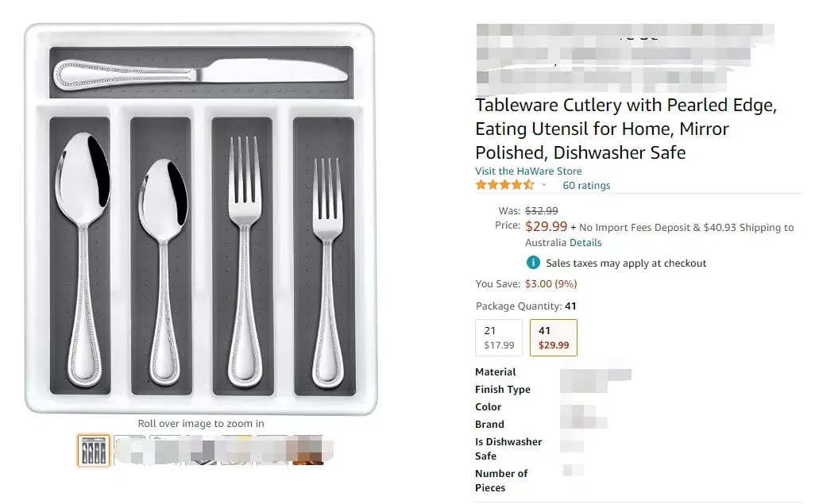Click the Number of Pieces label

[x=501, y=480]
